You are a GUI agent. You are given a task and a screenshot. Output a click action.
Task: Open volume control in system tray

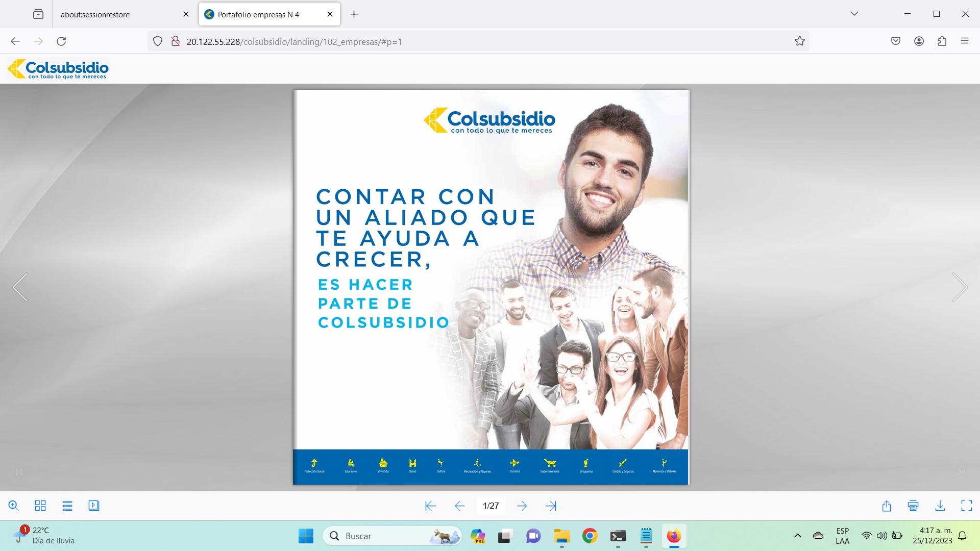tap(881, 536)
